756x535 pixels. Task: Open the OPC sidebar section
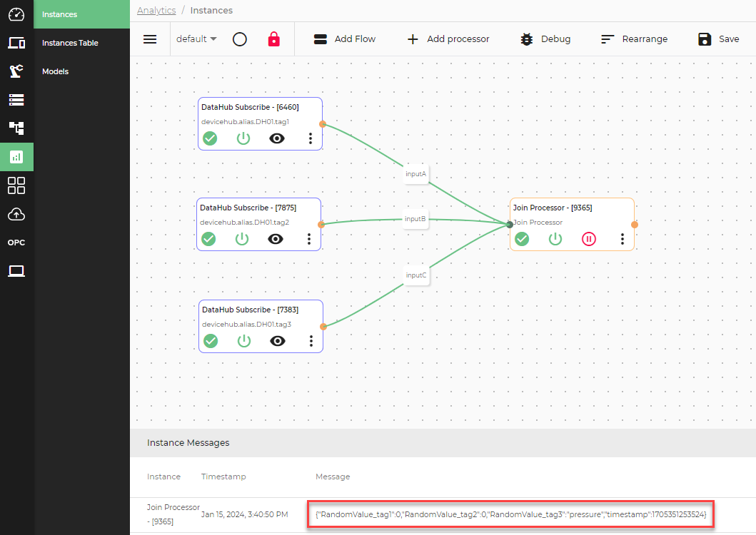(16, 242)
